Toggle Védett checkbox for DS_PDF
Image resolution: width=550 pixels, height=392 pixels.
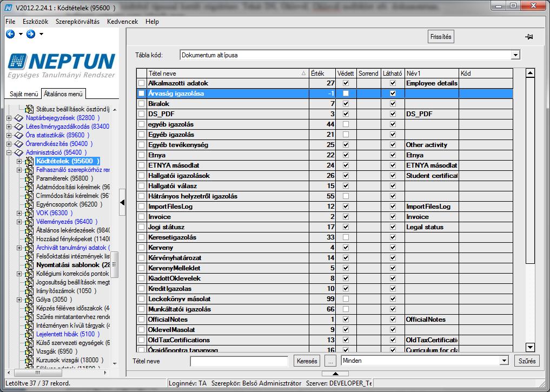click(346, 114)
